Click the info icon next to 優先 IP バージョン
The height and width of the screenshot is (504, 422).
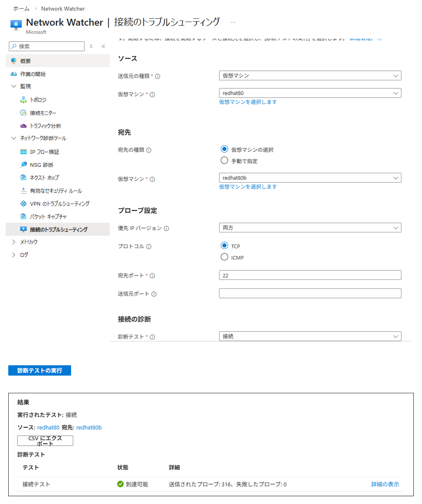[166, 228]
